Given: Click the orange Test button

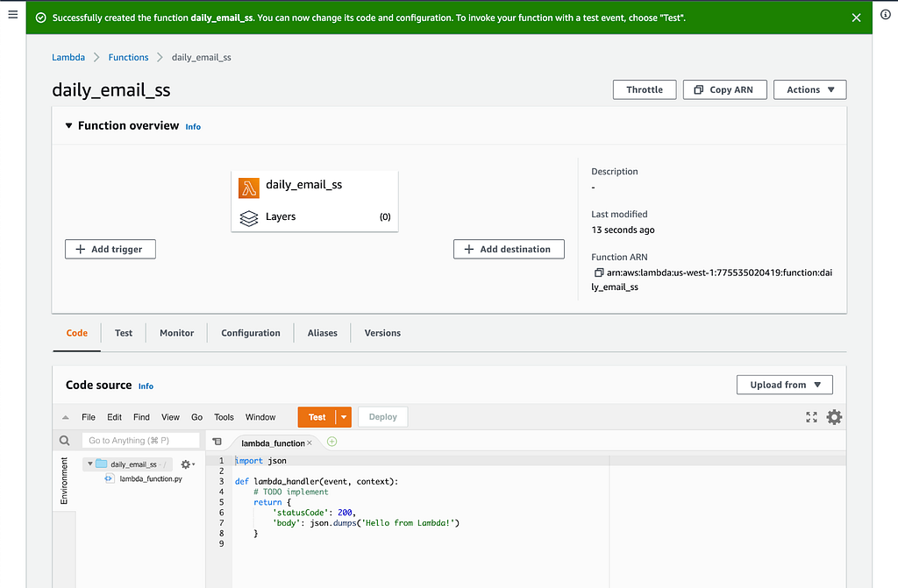Looking at the screenshot, I should (317, 417).
